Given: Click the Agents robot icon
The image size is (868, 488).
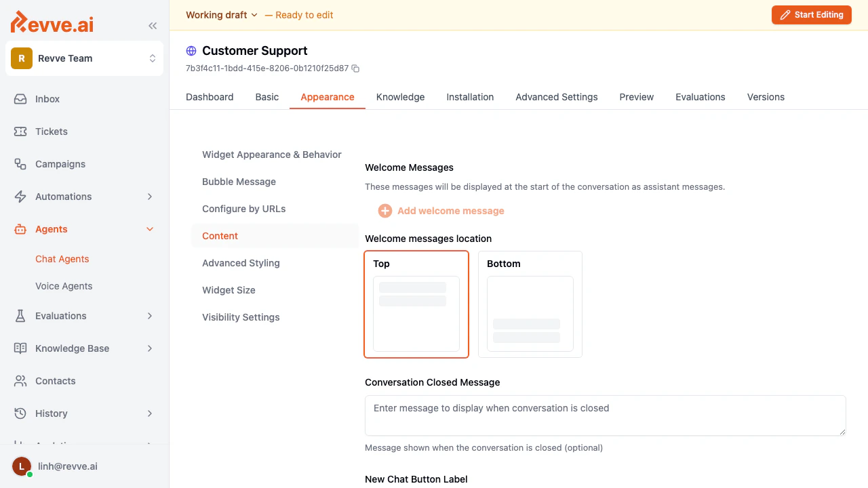Looking at the screenshot, I should (20, 229).
